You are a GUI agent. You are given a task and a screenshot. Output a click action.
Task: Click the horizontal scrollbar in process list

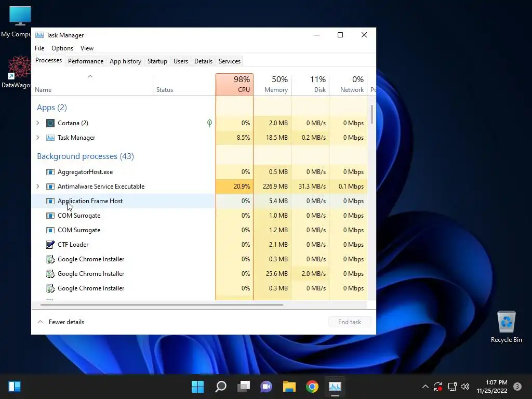point(162,305)
